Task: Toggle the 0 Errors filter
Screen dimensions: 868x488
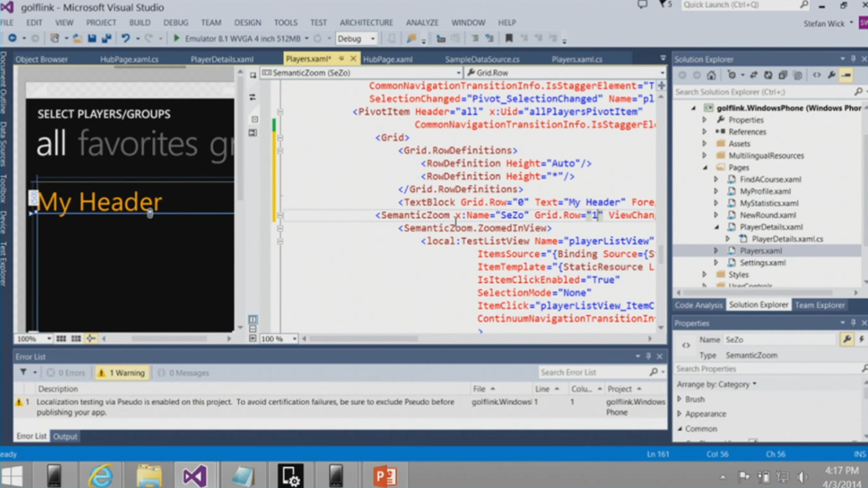Action: click(66, 373)
